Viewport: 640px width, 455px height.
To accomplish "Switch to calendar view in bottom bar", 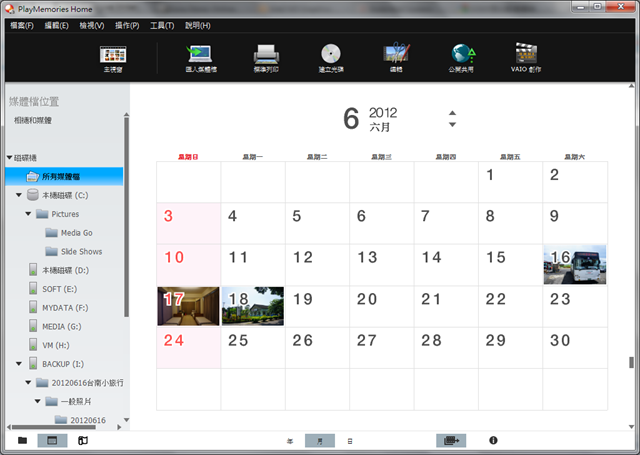I will click(52, 440).
